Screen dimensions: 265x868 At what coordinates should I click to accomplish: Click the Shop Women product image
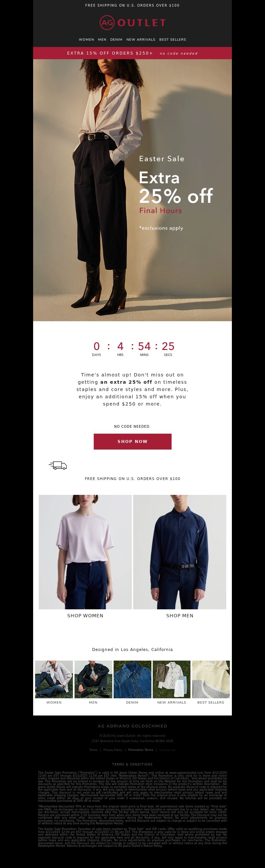click(85, 552)
